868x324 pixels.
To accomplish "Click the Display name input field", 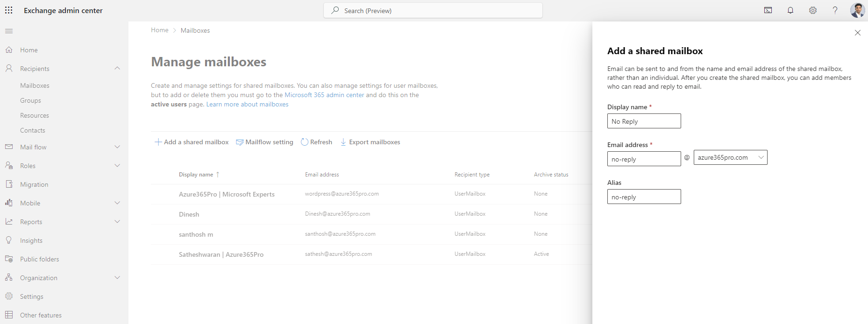I will tap(644, 121).
